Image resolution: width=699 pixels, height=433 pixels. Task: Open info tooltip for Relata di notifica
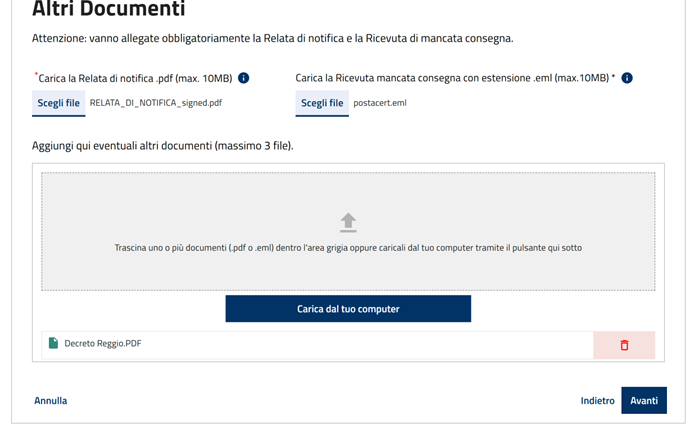click(x=243, y=78)
